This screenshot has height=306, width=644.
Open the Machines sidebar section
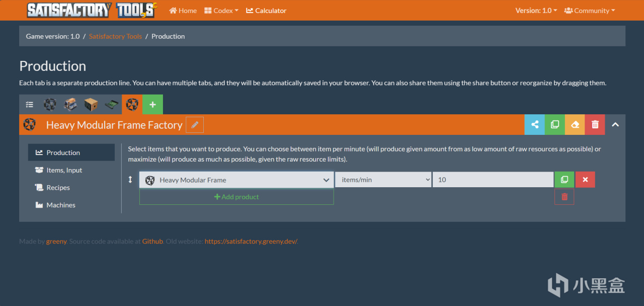point(71,205)
